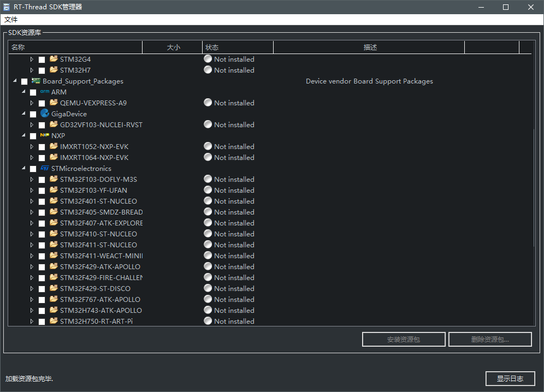Click the STM32F103-DOFLY-M3S folder icon

point(54,179)
